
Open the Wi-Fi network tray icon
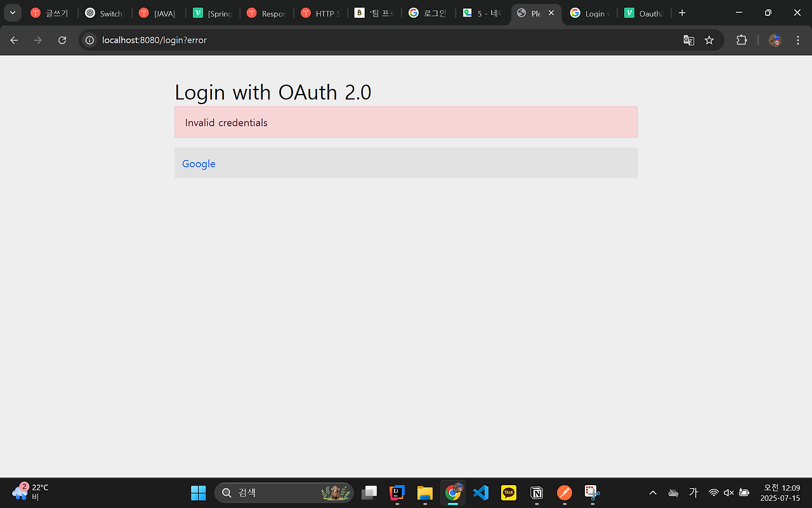(714, 493)
